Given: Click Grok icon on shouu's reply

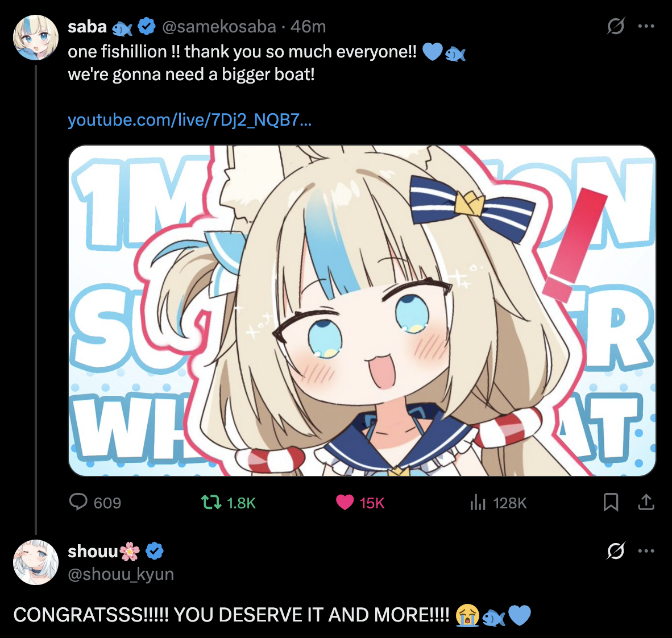Looking at the screenshot, I should click(616, 551).
